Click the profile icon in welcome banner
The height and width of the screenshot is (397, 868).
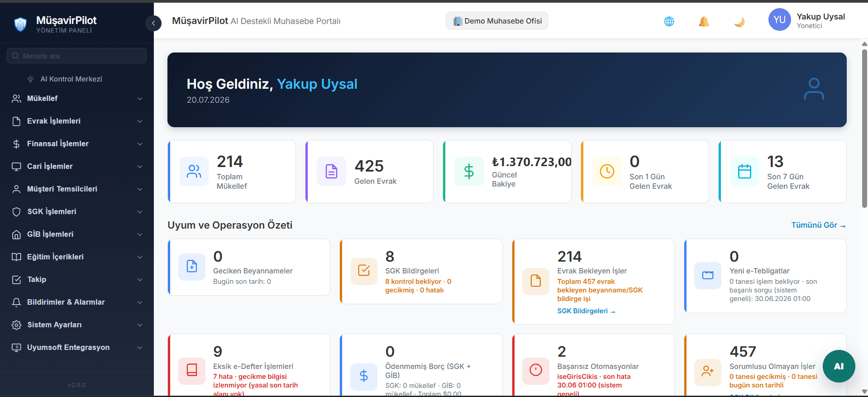click(814, 89)
